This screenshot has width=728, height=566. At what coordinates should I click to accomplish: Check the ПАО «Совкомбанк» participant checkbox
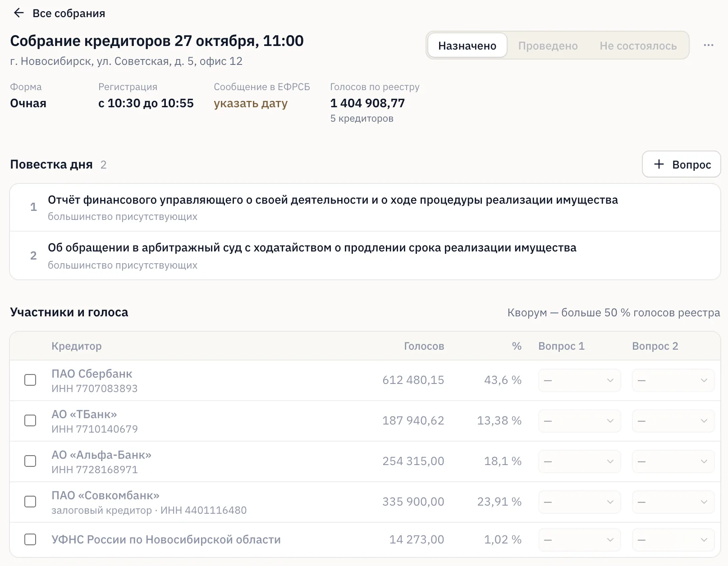click(x=30, y=502)
